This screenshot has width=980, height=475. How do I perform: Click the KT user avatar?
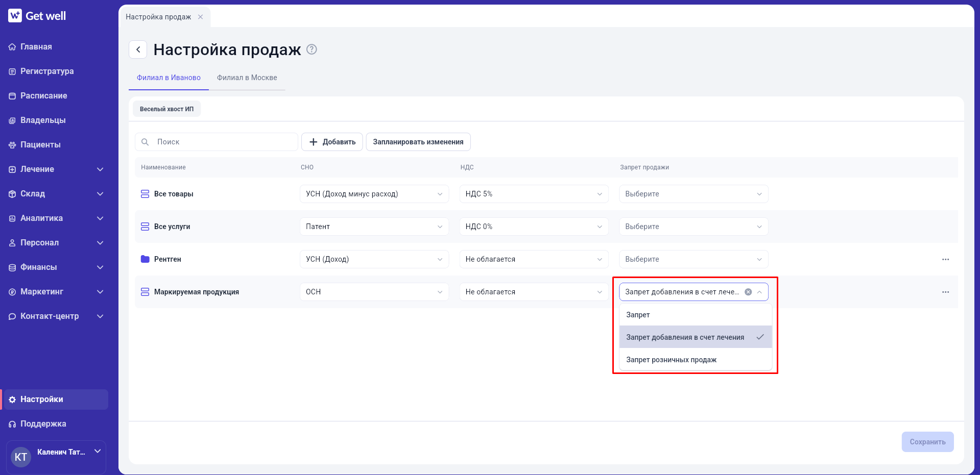[x=21, y=457]
